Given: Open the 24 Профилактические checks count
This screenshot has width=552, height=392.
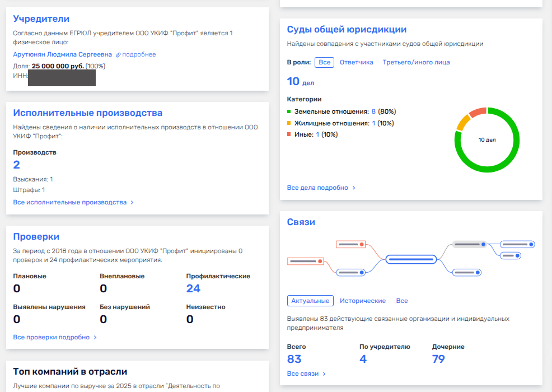Looking at the screenshot, I should pos(193,288).
